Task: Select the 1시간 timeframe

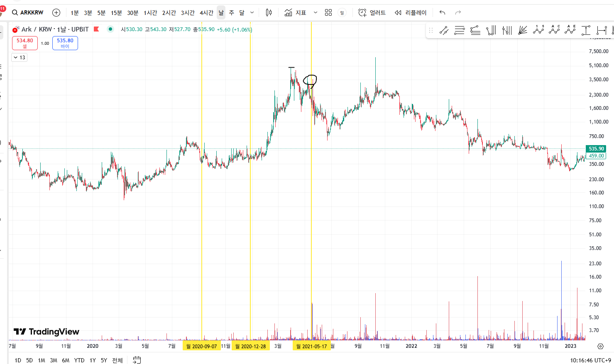Action: pyautogui.click(x=150, y=13)
